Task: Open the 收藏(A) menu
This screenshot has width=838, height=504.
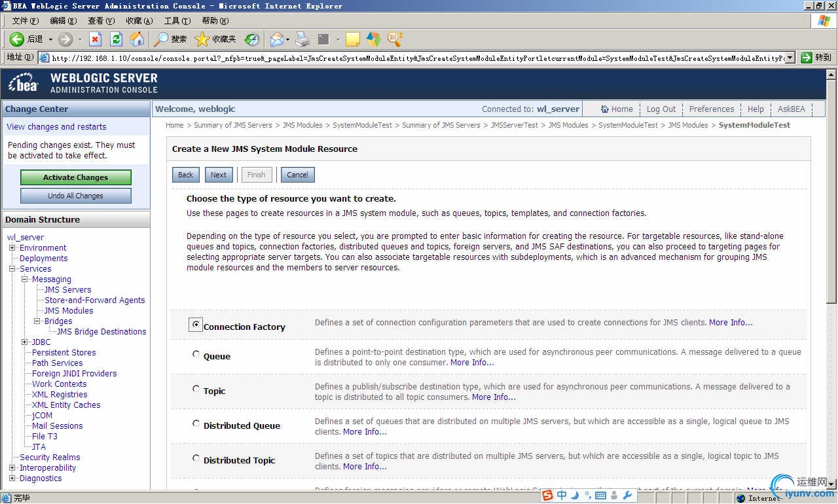Action: (139, 21)
